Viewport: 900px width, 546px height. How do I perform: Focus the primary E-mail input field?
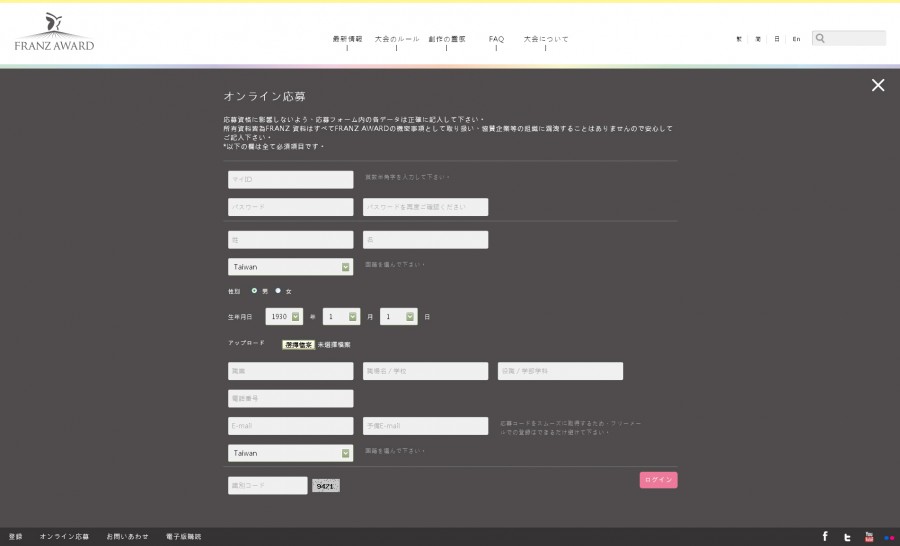click(290, 426)
